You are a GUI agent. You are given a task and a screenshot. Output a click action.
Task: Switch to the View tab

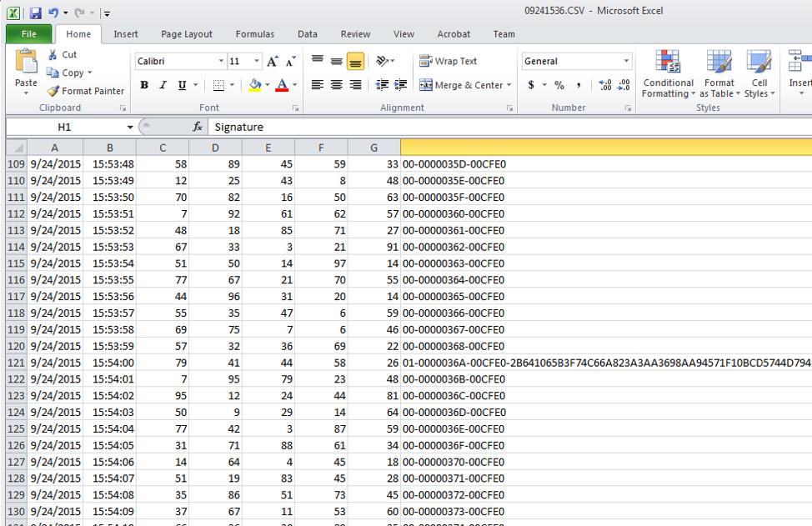click(403, 34)
